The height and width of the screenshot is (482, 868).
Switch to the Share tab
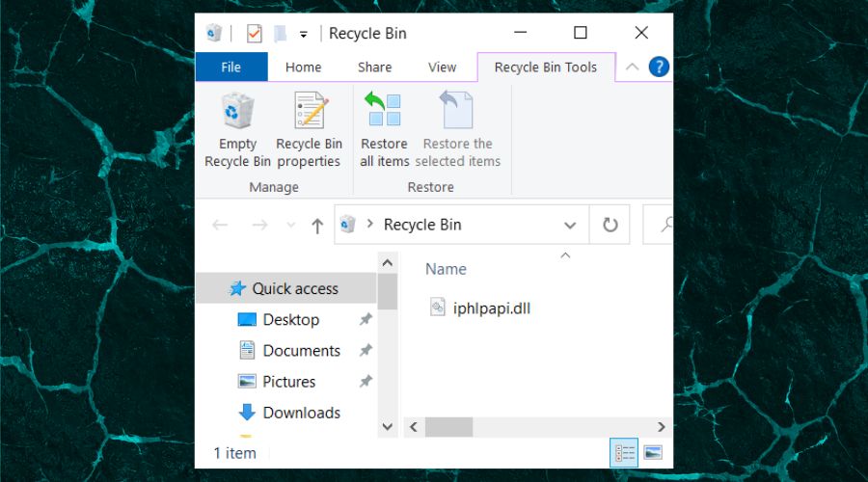(x=375, y=67)
